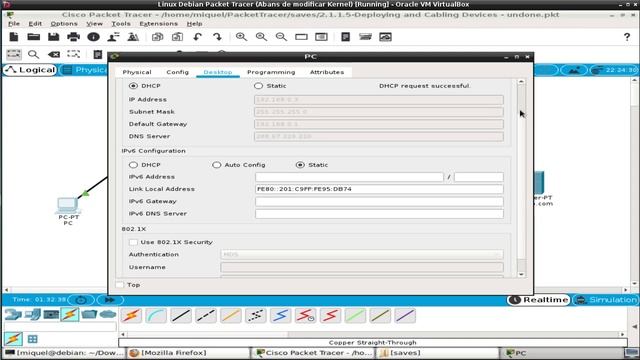Click the IPv6 DNS Server input field
The image size is (640, 360).
[379, 213]
